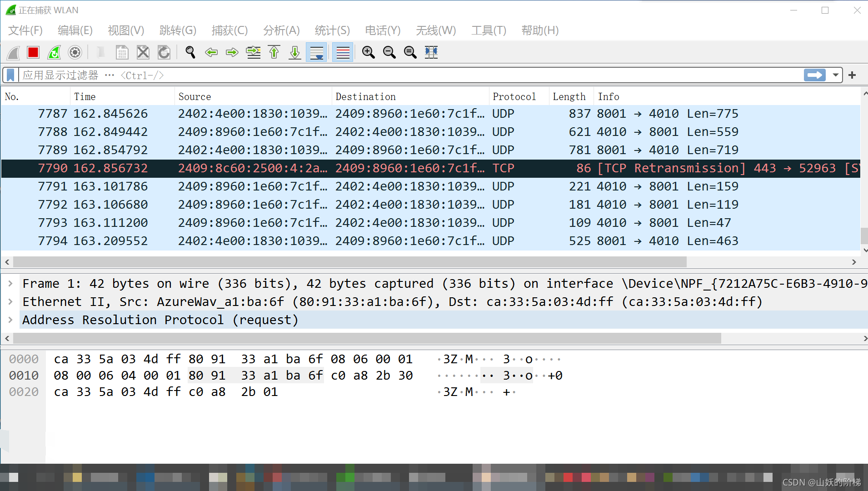Select packet 7794 row
Viewport: 868px width, 491px height.
tap(430, 241)
